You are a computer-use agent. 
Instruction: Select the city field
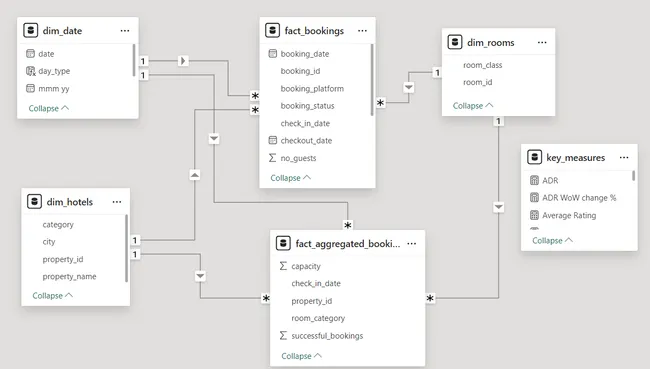click(x=49, y=242)
